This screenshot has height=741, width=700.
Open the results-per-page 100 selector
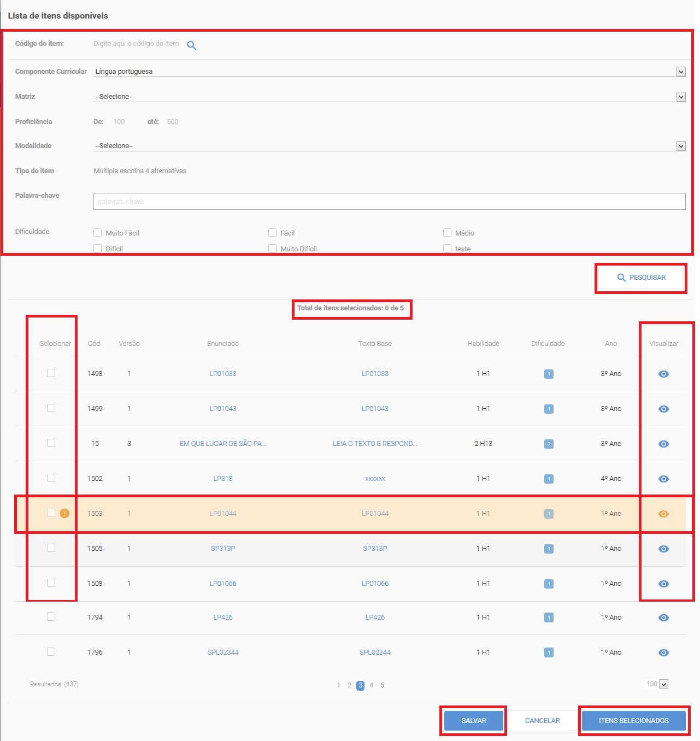click(x=657, y=684)
